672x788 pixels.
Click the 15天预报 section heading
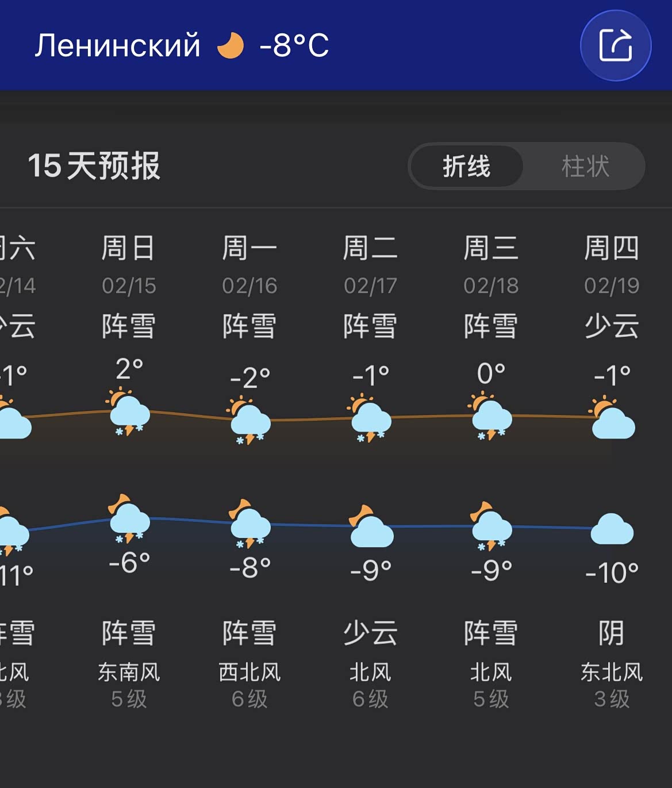point(94,166)
